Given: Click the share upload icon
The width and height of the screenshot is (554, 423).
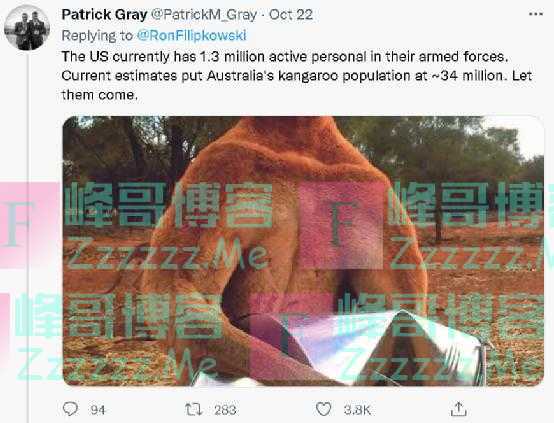Looking at the screenshot, I should pos(459,409).
